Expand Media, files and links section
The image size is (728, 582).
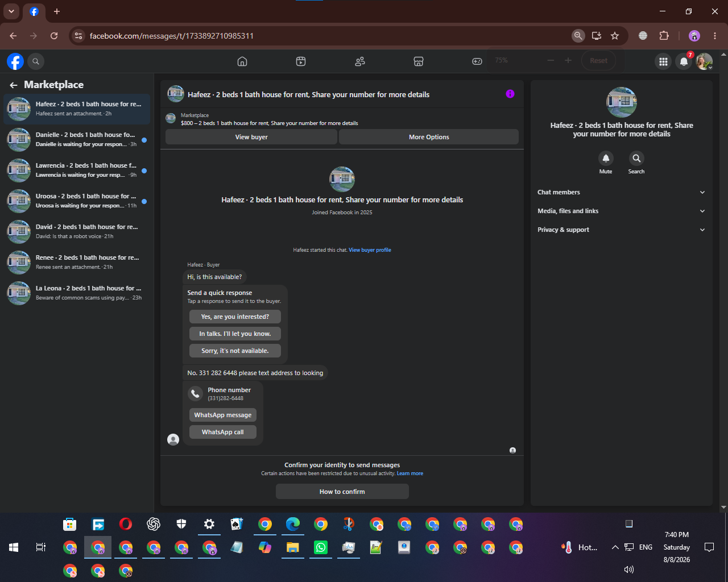click(x=622, y=211)
